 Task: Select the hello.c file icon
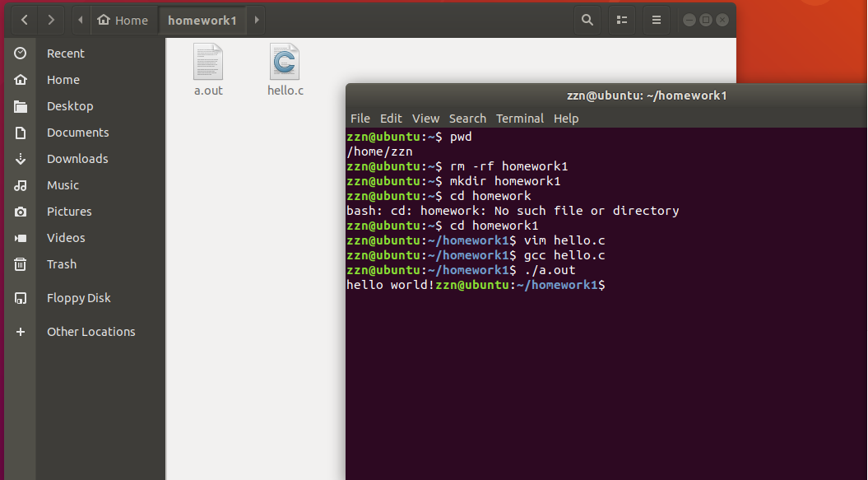coord(285,62)
